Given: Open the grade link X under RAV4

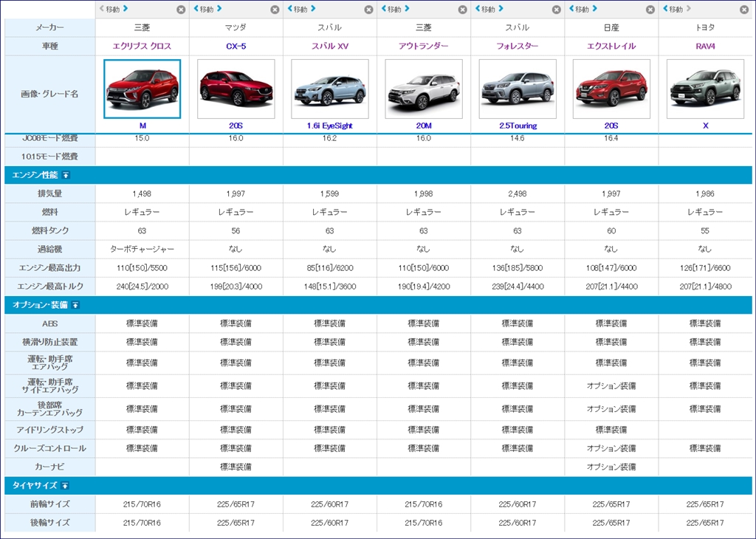Looking at the screenshot, I should point(705,126).
